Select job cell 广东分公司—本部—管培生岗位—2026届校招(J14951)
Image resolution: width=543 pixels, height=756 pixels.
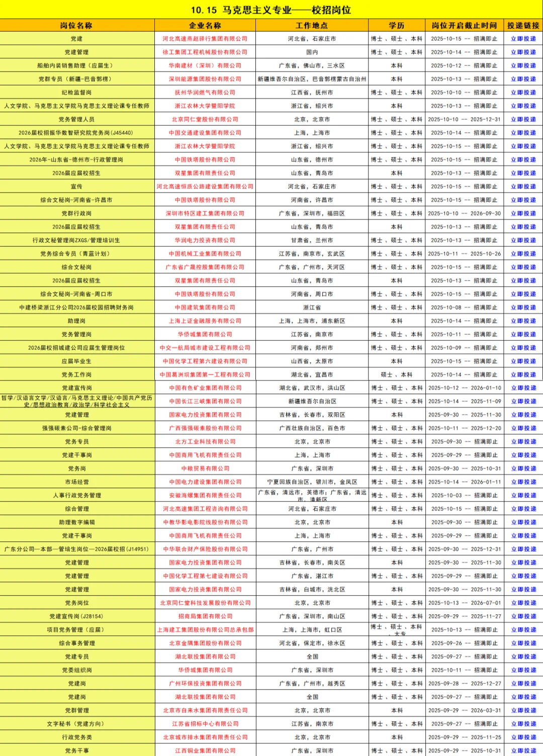[x=77, y=549]
